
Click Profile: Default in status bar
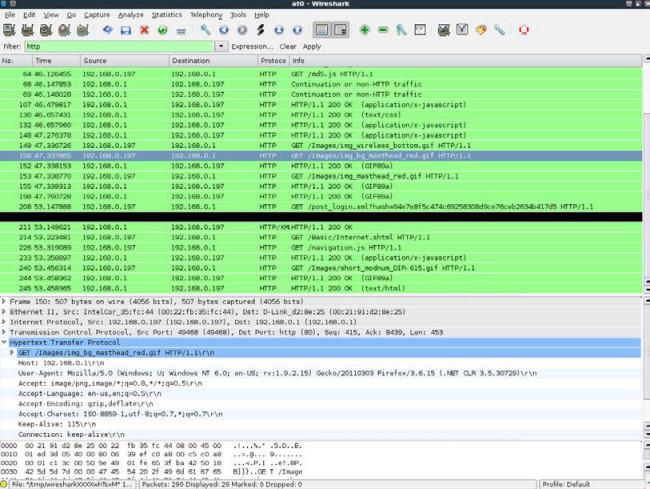[566, 484]
